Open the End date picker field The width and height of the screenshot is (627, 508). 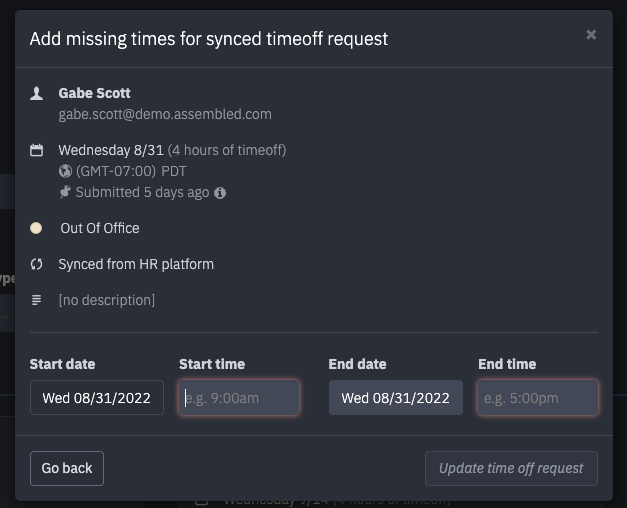(396, 398)
